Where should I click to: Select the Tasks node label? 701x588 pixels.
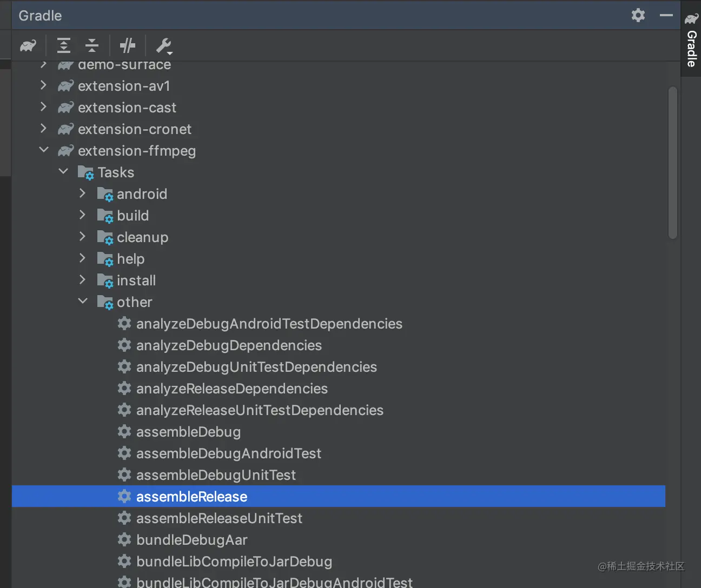point(116,172)
